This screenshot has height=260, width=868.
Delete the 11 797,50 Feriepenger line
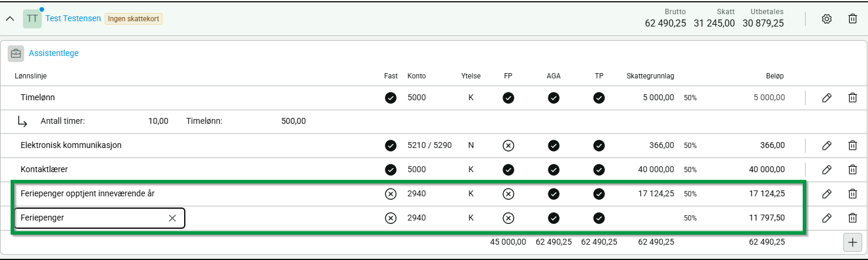pos(852,218)
